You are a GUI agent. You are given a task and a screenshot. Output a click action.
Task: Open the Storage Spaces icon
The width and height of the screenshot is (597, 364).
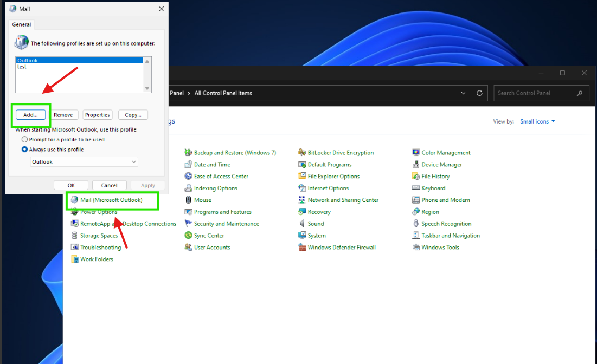(x=75, y=236)
